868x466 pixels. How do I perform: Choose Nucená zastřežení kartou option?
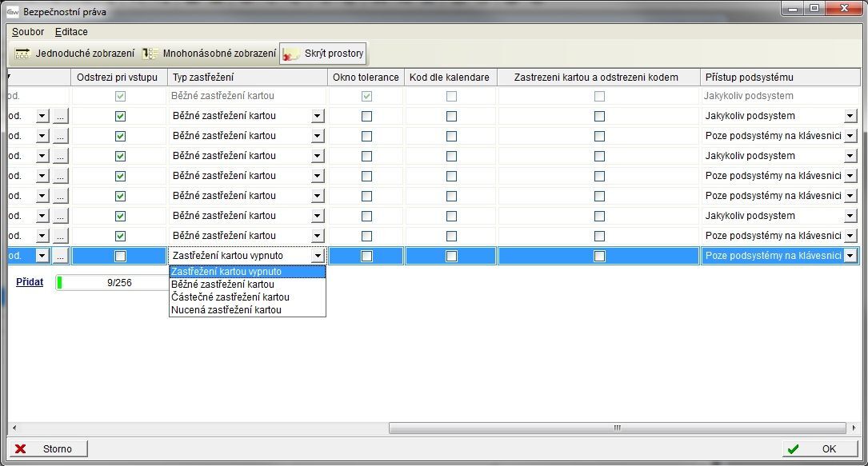click(226, 310)
